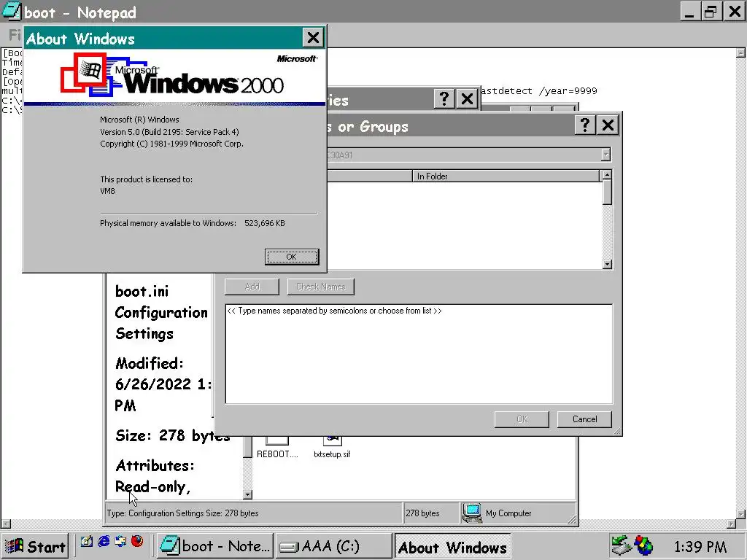Close the Properties dialog behind with X
This screenshot has height=560, width=747.
[468, 99]
